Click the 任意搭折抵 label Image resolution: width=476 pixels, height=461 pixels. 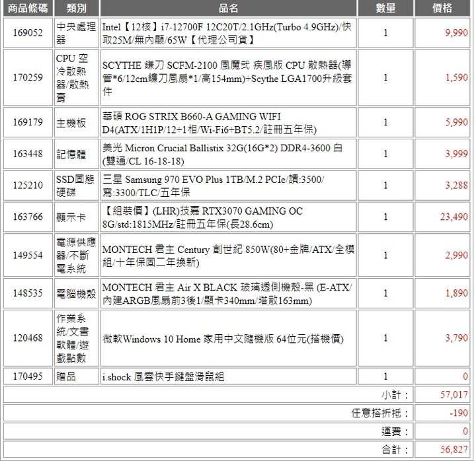click(379, 413)
